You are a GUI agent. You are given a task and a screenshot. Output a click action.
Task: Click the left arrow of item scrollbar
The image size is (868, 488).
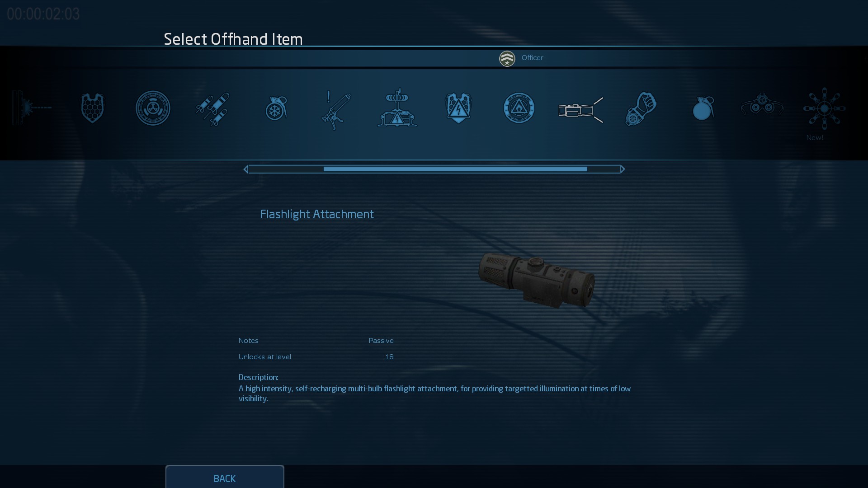pyautogui.click(x=245, y=169)
